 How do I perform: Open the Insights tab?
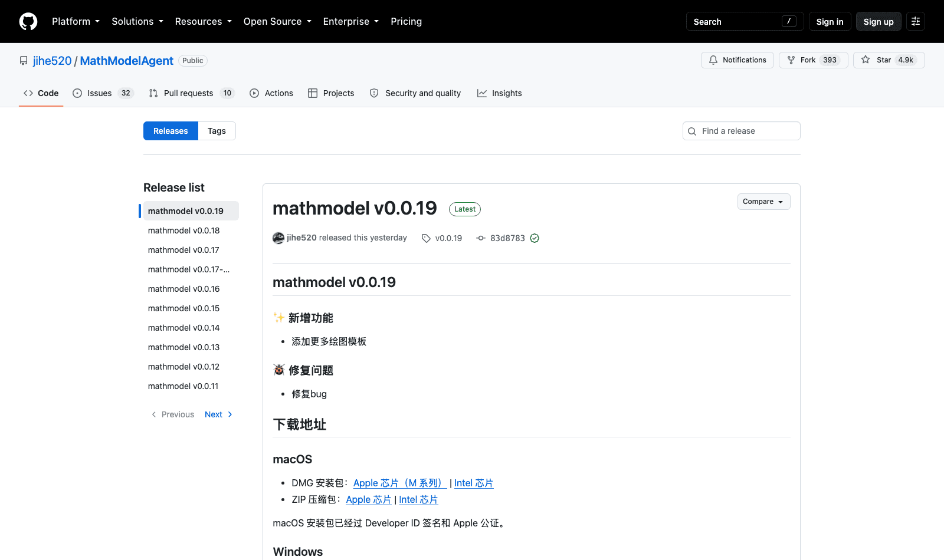tap(499, 93)
